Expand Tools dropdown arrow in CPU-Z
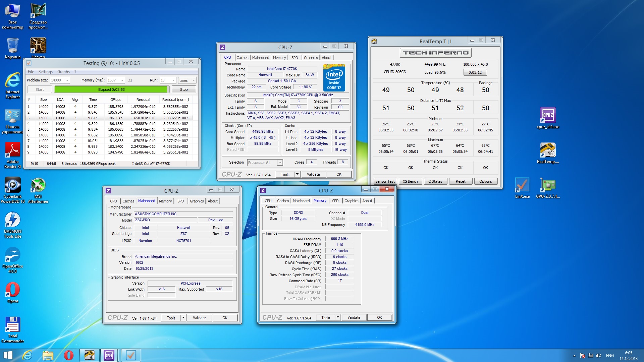 tap(297, 174)
